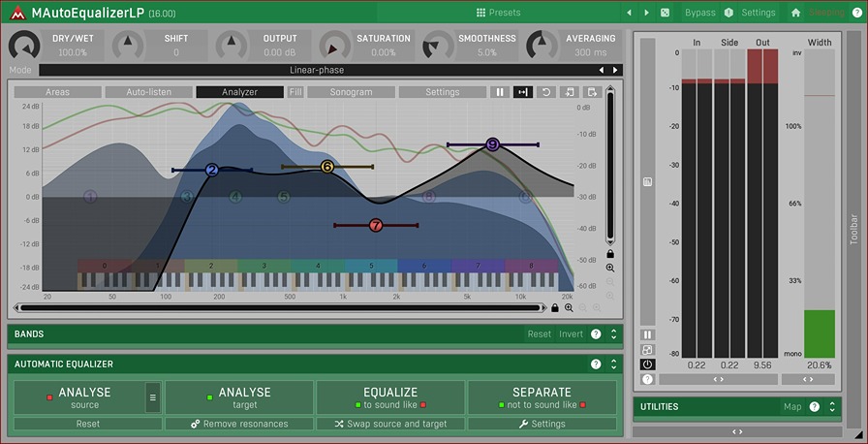Click Remove resonances
The height and width of the screenshot is (444, 868).
pyautogui.click(x=239, y=424)
